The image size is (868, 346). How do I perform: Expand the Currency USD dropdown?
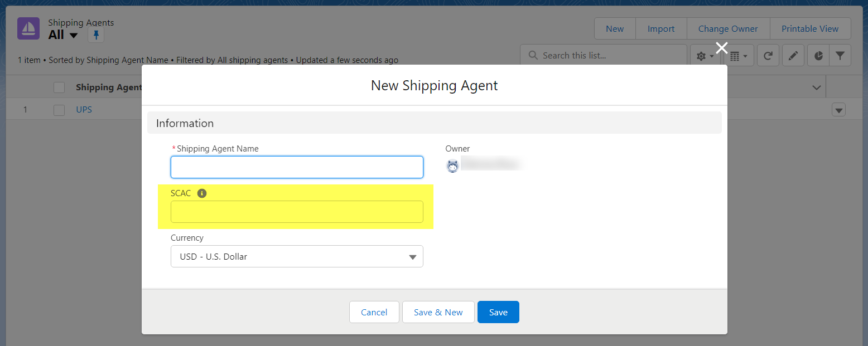(297, 256)
